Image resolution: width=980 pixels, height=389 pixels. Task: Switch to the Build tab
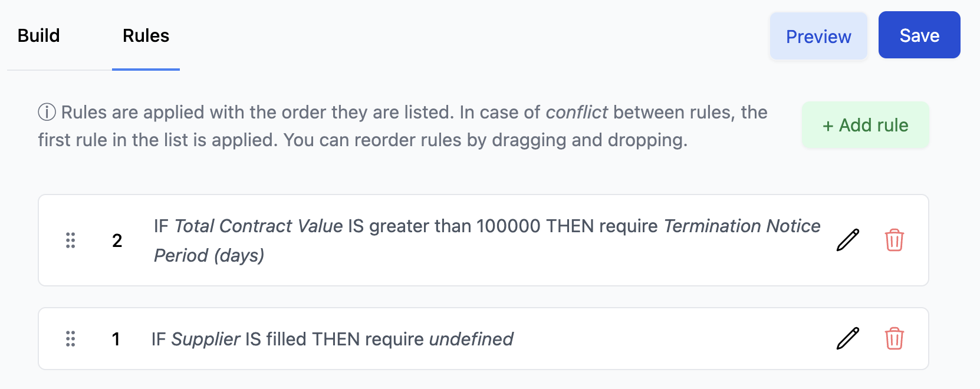[39, 35]
